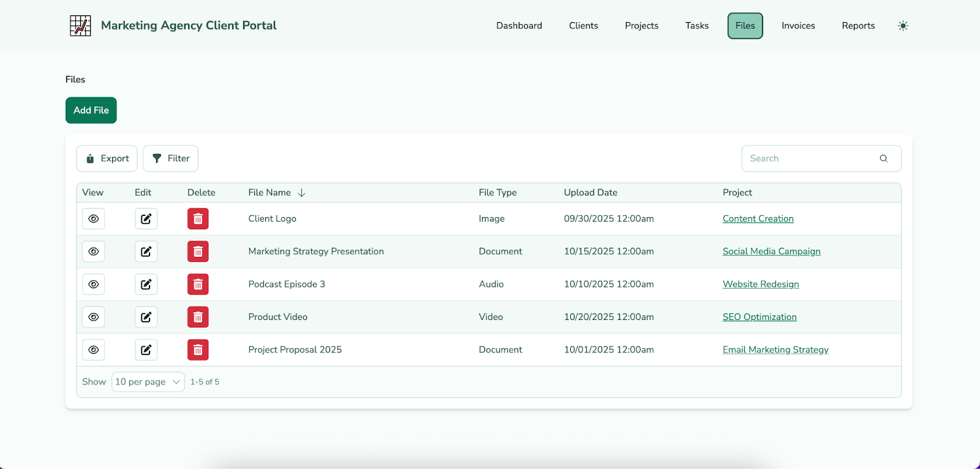
Task: Open the Email Marketing Strategy link
Action: pyautogui.click(x=775, y=350)
